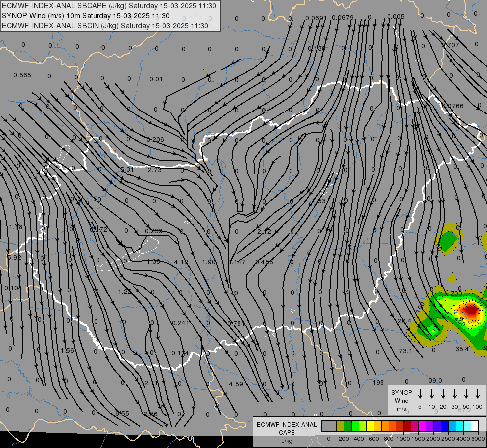Click the map value 1.53
The width and height of the screenshot is (487, 448).
pyautogui.click(x=319, y=201)
